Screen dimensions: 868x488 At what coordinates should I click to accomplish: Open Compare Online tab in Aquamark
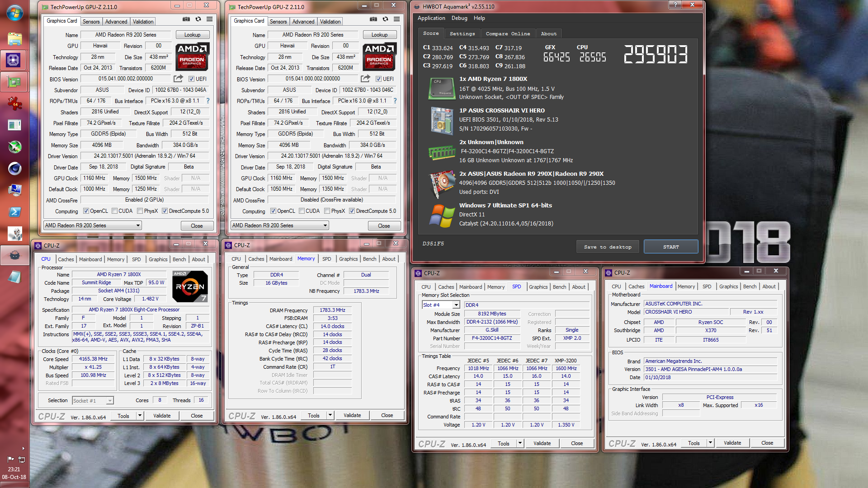tap(508, 34)
